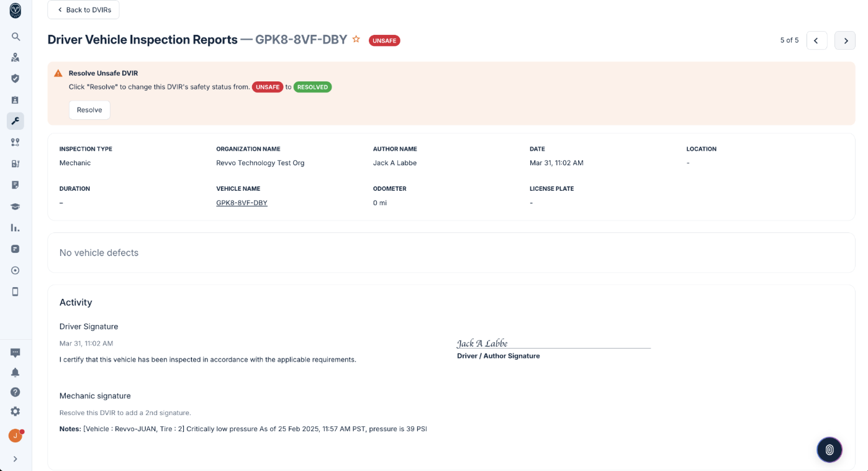Open the bar chart reports icon
Image resolution: width=868 pixels, height=471 pixels.
point(16,228)
